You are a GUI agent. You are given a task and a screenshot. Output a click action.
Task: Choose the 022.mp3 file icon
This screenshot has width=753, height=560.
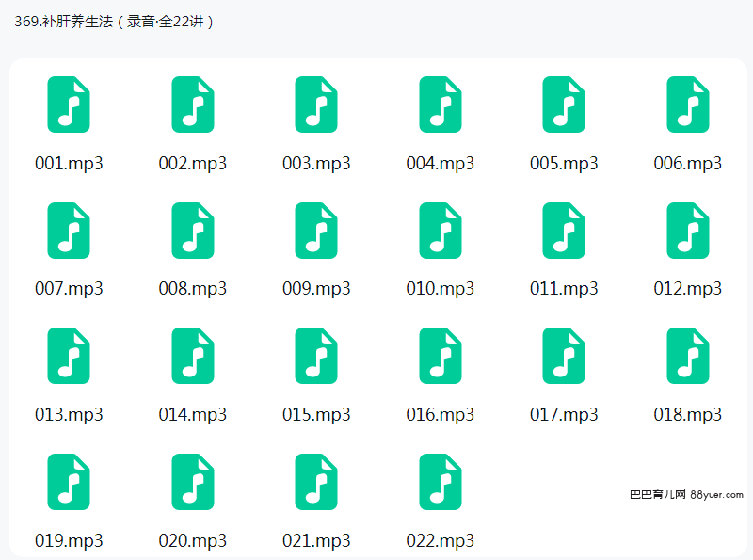(x=441, y=482)
